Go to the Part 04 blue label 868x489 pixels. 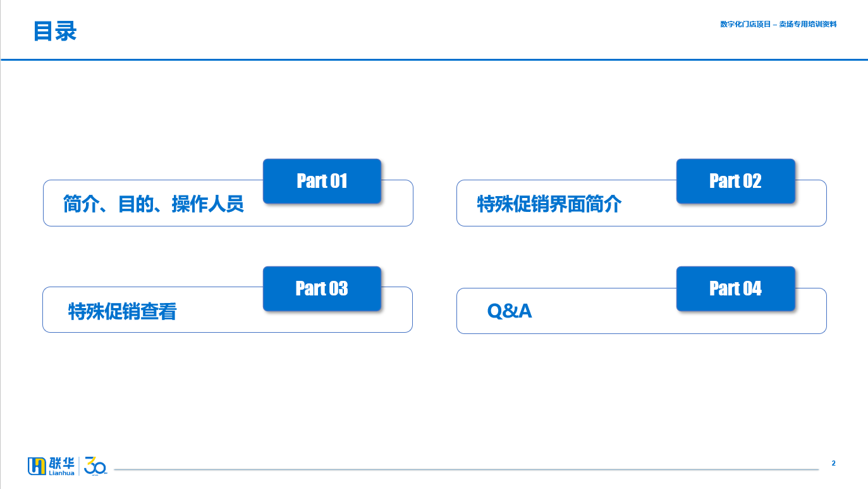735,288
